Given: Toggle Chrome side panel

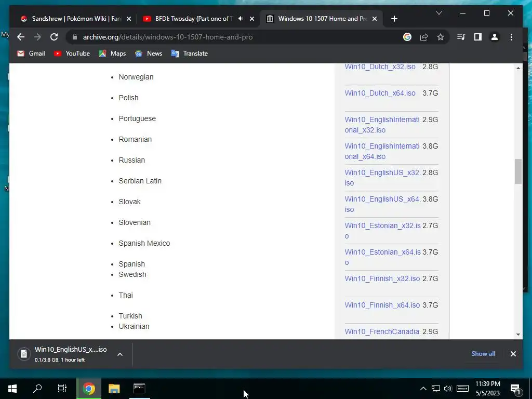Looking at the screenshot, I should click(478, 37).
